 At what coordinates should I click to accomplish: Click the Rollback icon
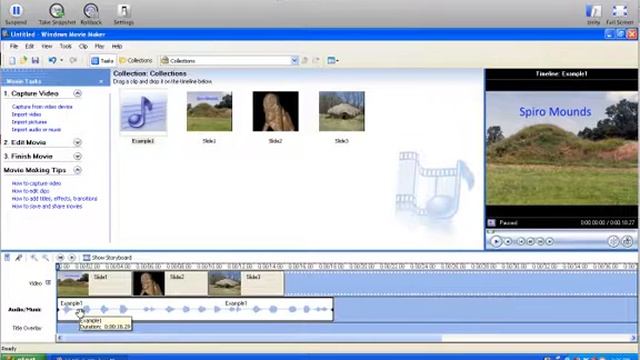tap(91, 11)
